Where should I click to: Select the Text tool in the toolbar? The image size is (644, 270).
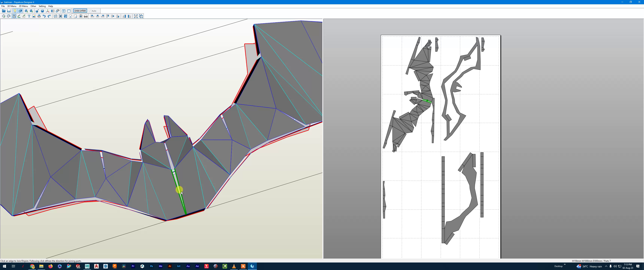(29, 16)
